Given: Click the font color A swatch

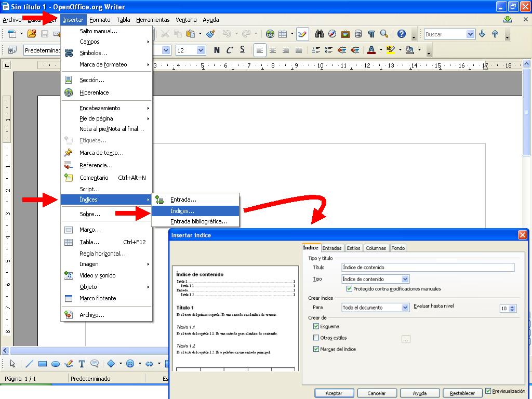Looking at the screenshot, I should point(371,50).
